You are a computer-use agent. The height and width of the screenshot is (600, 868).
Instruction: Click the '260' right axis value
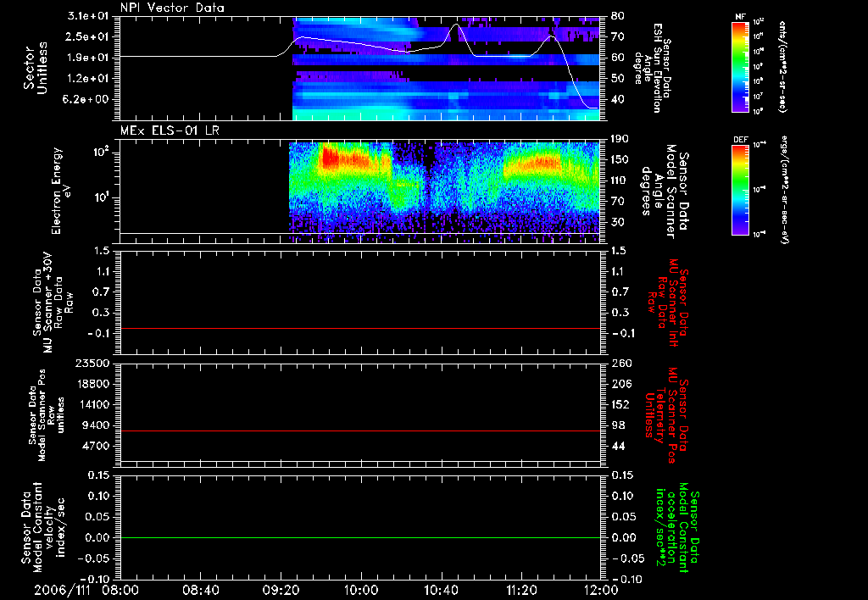pos(621,363)
